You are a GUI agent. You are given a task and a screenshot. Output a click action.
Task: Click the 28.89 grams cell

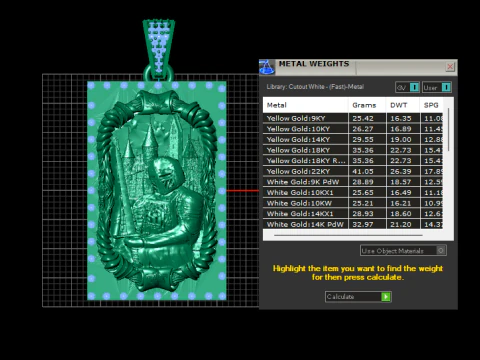tap(367, 182)
